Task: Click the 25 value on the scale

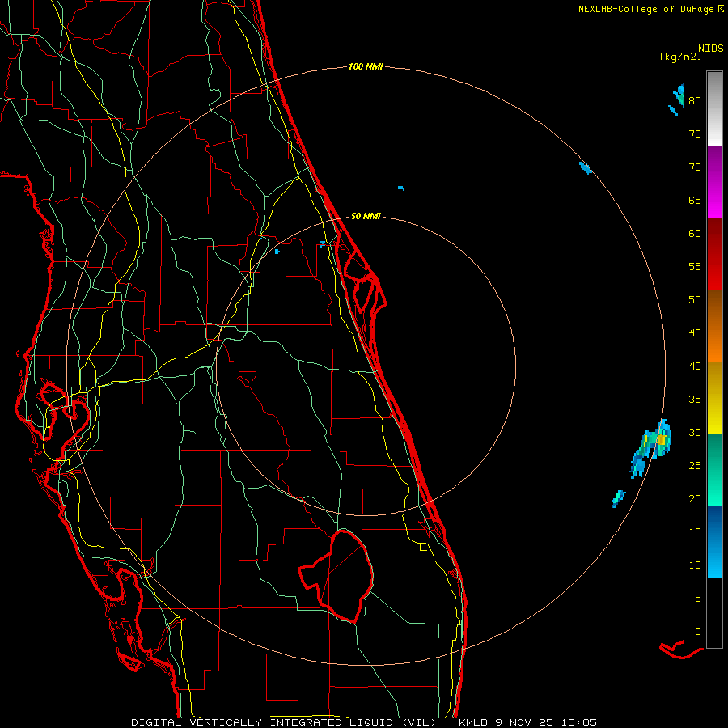Action: (x=695, y=466)
